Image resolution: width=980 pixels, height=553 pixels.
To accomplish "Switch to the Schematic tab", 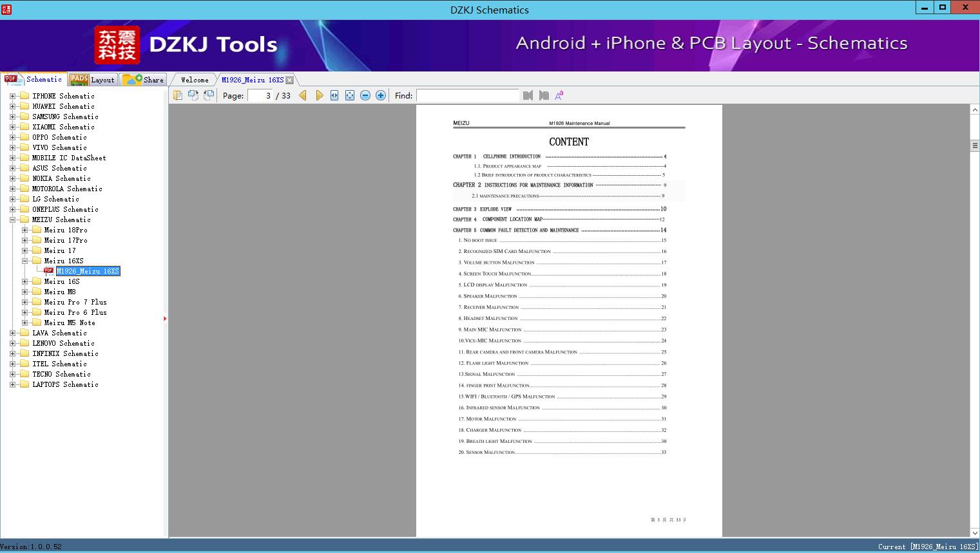I will pos(34,79).
